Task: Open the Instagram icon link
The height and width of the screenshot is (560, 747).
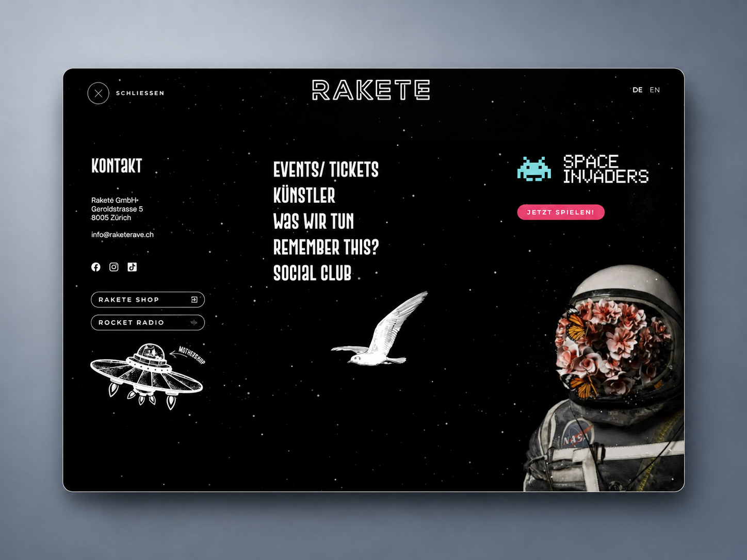Action: [114, 267]
